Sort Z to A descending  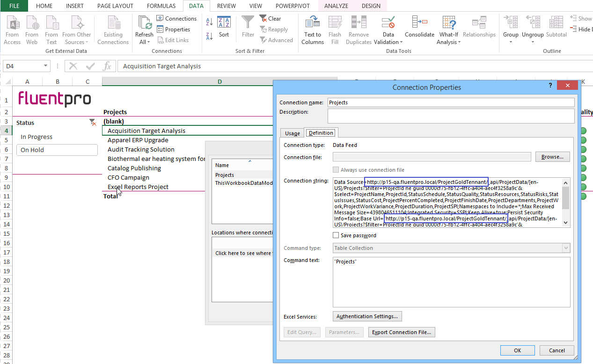(x=209, y=36)
